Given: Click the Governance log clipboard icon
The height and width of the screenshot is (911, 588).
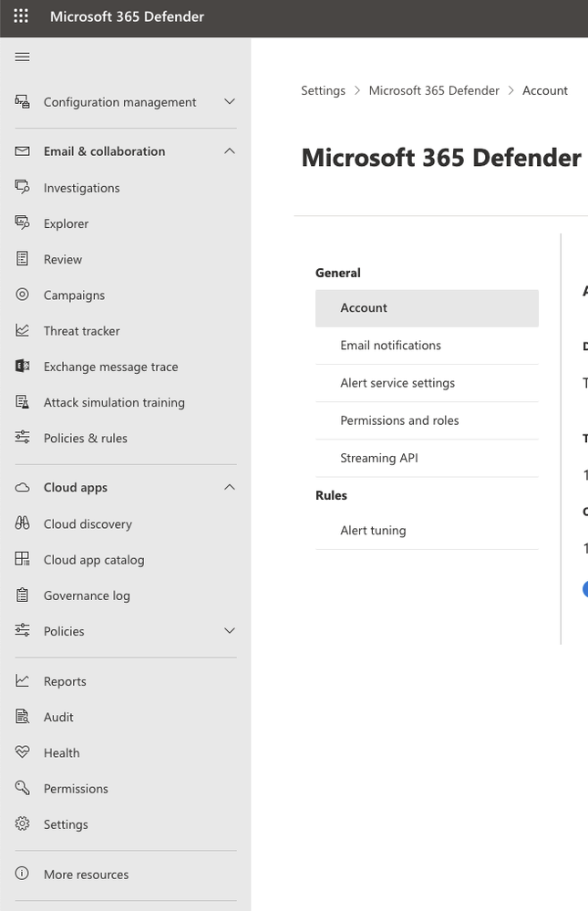Looking at the screenshot, I should (23, 595).
